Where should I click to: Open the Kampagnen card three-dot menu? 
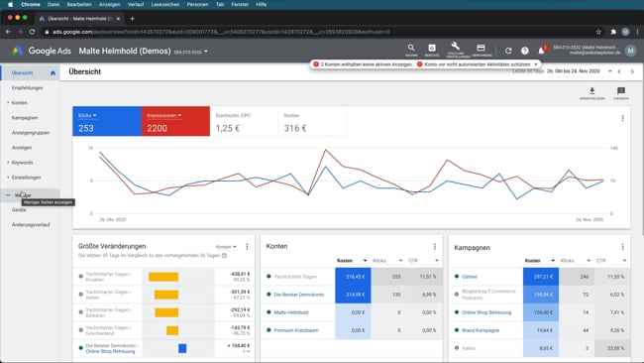[622, 247]
